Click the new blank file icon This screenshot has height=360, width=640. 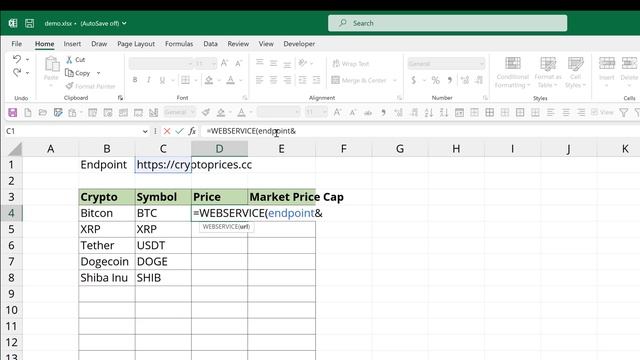(28, 112)
